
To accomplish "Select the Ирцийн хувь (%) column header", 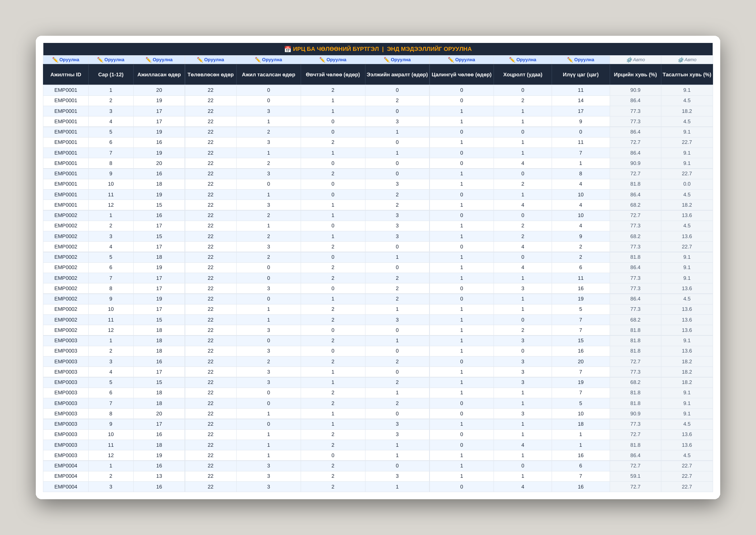I will point(635,74).
